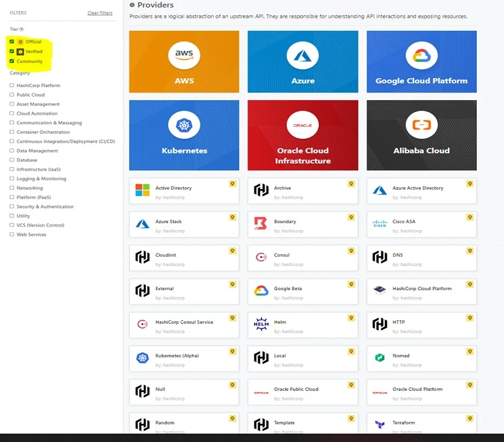Click the Cisco logo beside Cisco ASA
Screen dimensions: 504x442
380,224
